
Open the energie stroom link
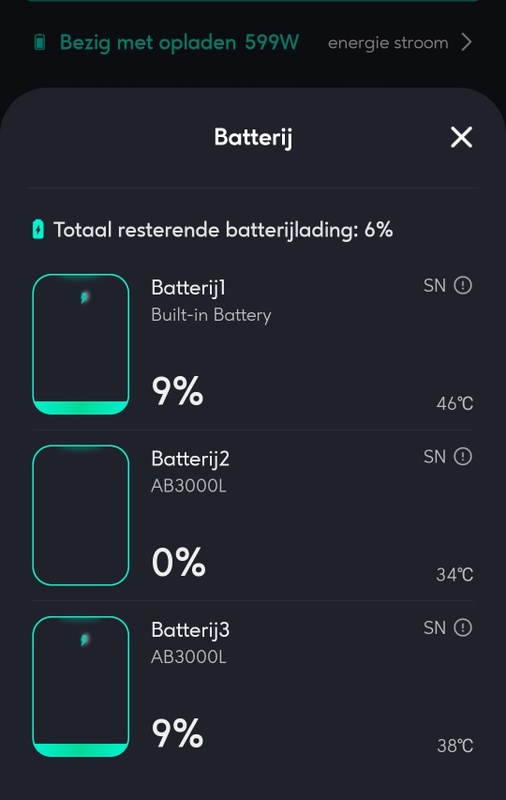point(388,43)
